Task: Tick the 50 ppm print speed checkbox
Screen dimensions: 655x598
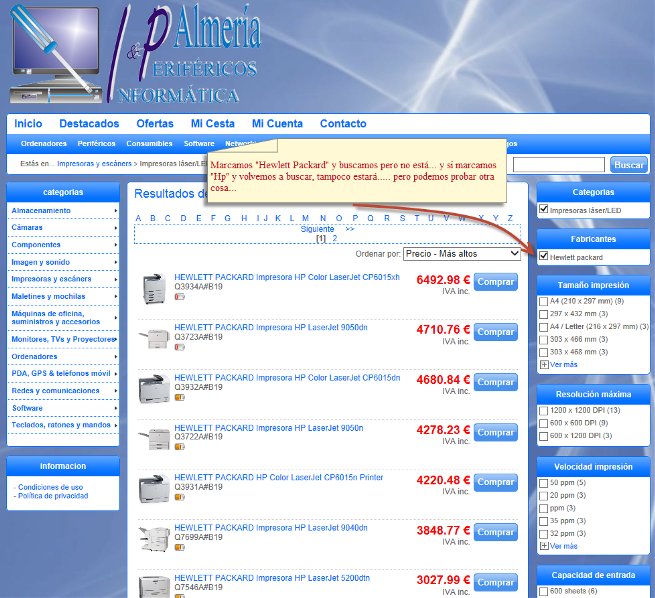Action: (x=544, y=483)
